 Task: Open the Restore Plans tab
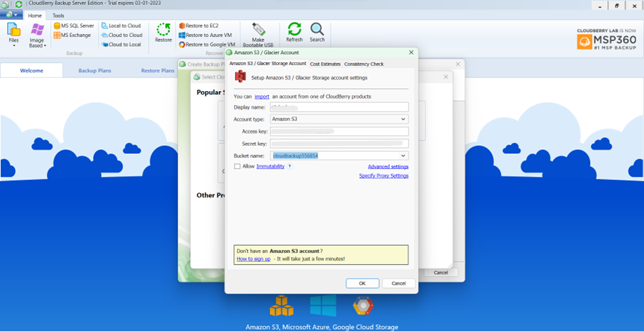coord(158,71)
